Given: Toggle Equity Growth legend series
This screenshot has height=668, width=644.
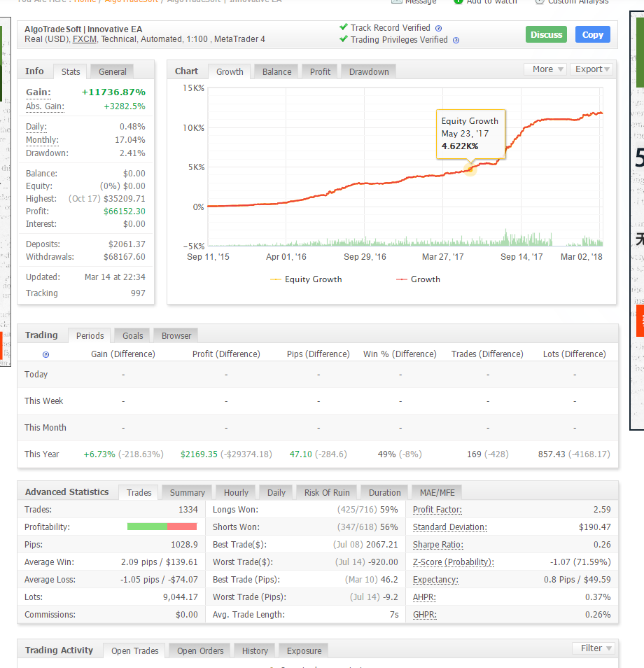Looking at the screenshot, I should [306, 279].
